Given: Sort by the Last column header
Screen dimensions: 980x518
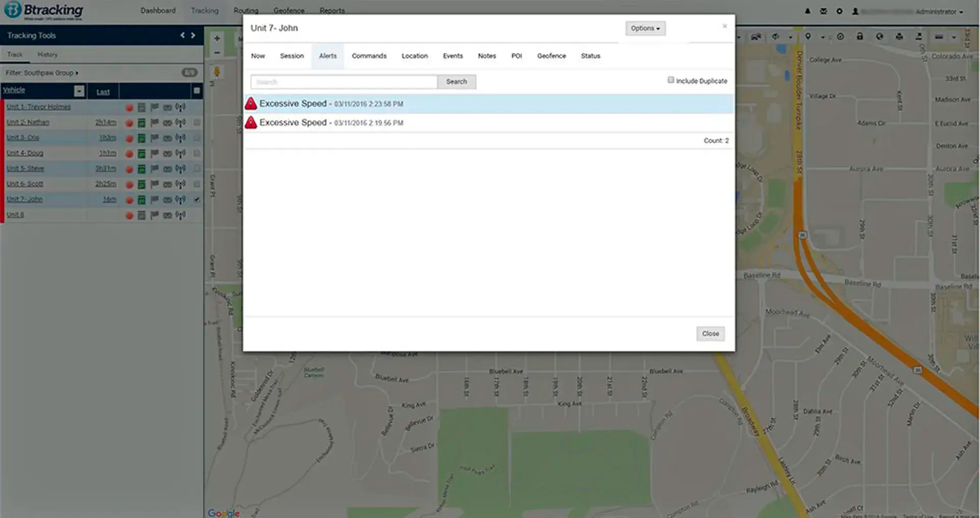Looking at the screenshot, I should pos(103,92).
